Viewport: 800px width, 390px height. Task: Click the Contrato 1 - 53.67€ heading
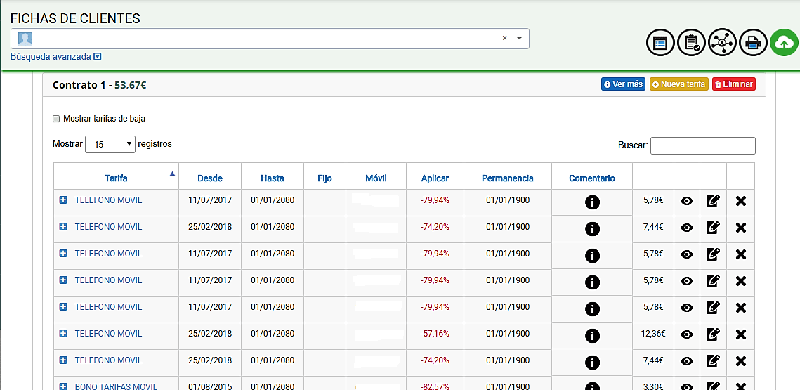[99, 85]
